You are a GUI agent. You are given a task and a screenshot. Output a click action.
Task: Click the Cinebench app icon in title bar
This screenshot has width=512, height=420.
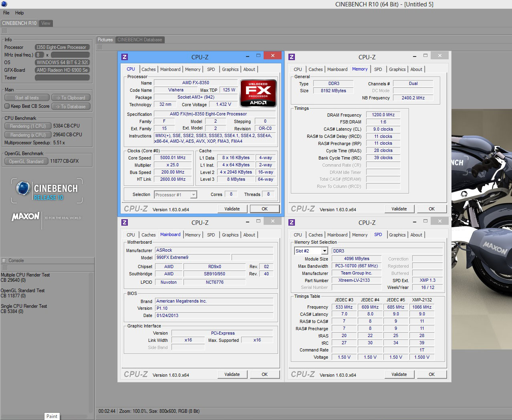click(x=4, y=4)
